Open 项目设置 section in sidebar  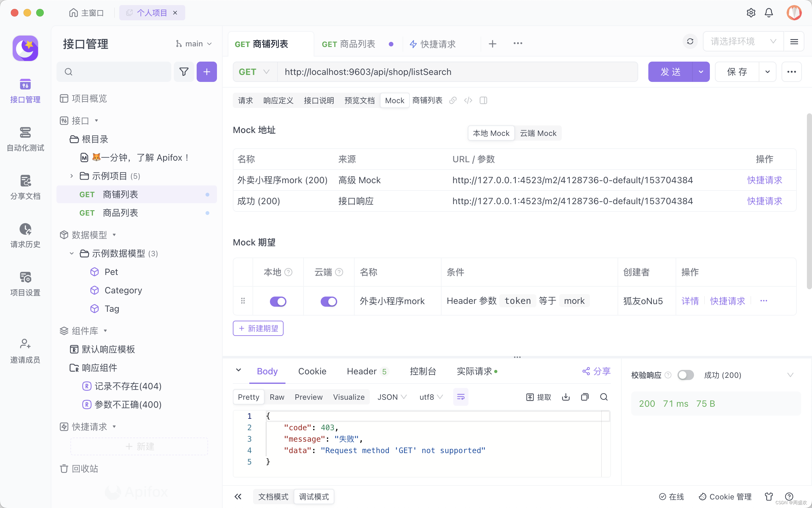[x=25, y=284]
